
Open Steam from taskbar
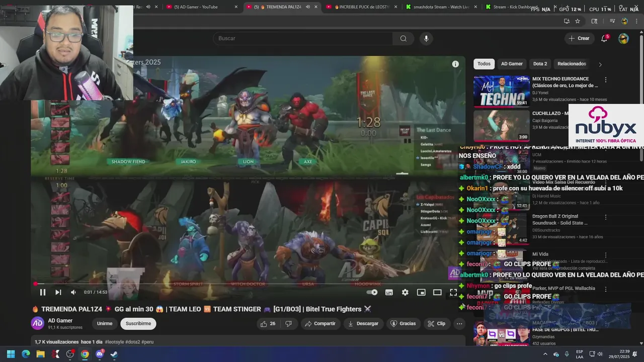(114, 354)
